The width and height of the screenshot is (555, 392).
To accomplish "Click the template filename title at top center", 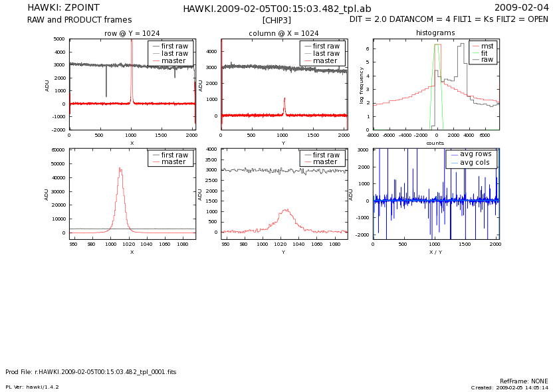I will pos(277,9).
